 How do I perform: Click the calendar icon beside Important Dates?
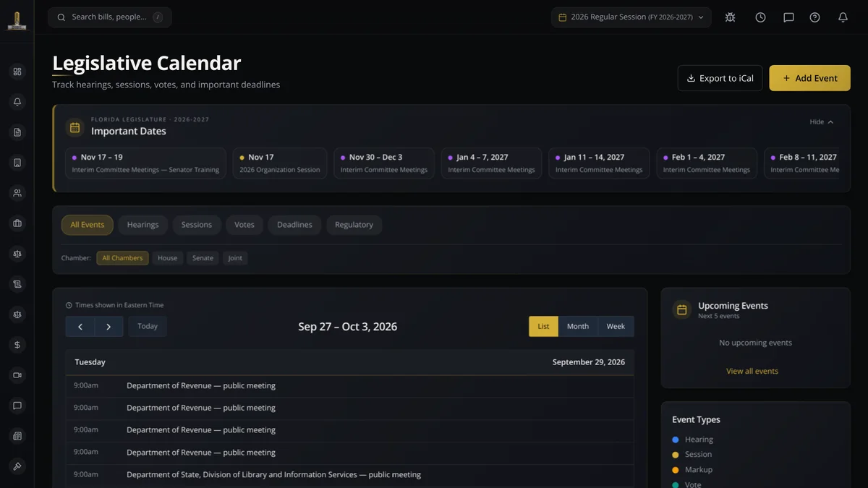tap(75, 128)
